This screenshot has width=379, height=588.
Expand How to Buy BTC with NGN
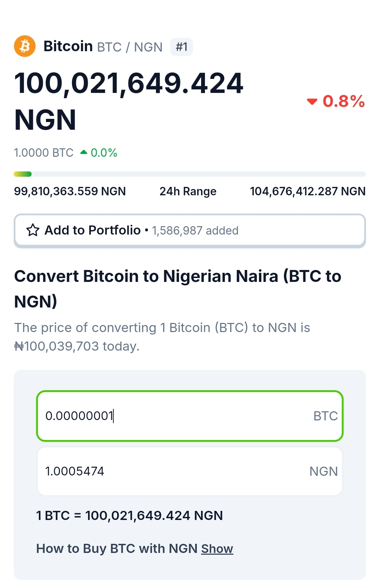click(117, 549)
